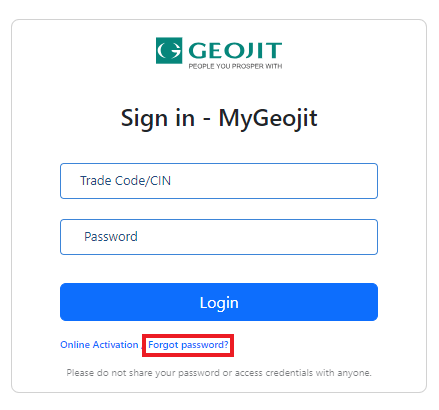Click the 'People You Prosper With' tagline
The height and width of the screenshot is (410, 439).
[235, 66]
